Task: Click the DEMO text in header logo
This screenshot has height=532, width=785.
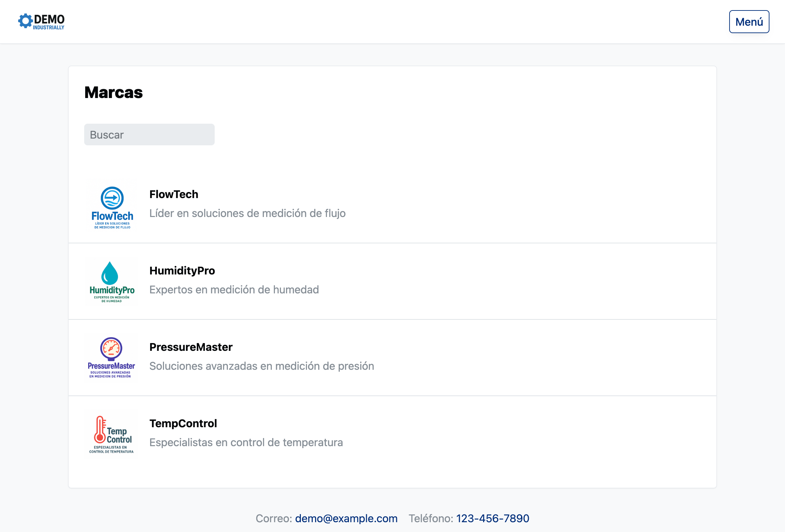Action: tap(49, 19)
